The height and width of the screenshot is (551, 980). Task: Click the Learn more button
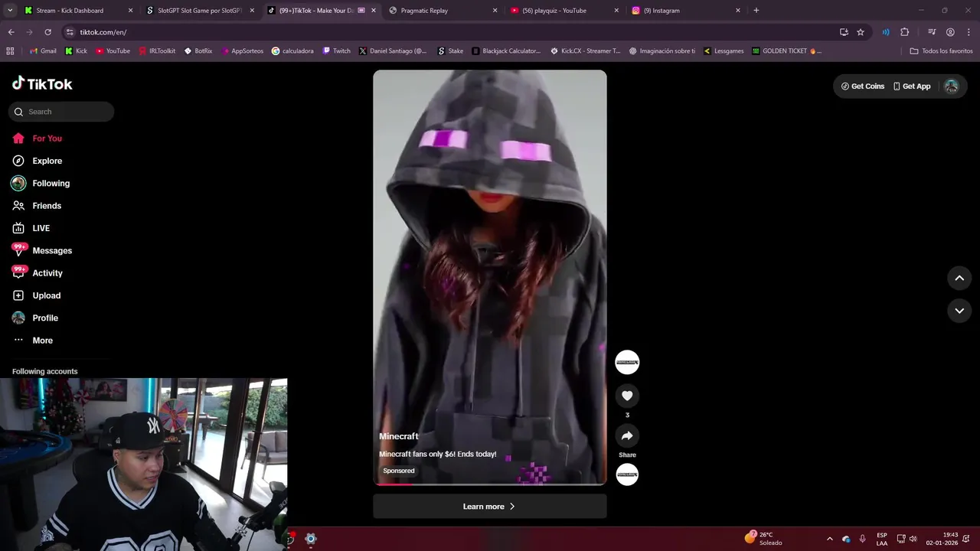coord(490,507)
